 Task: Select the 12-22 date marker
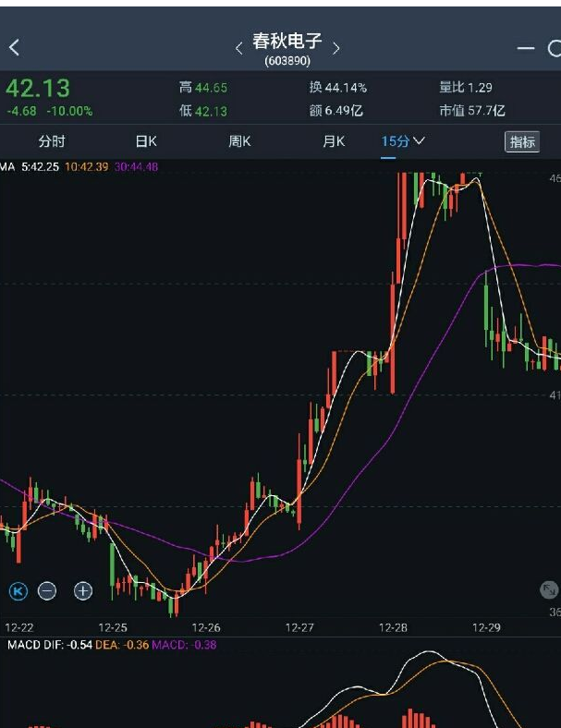pos(19,627)
